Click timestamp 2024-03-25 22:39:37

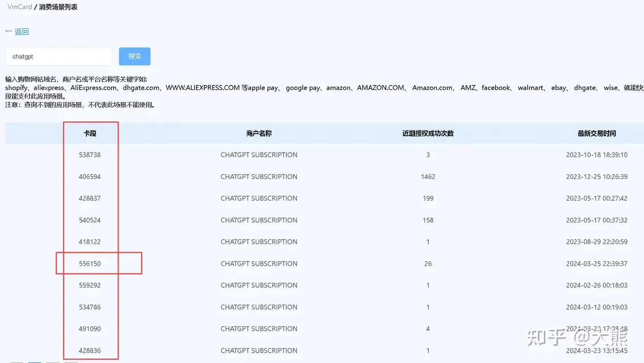point(597,264)
